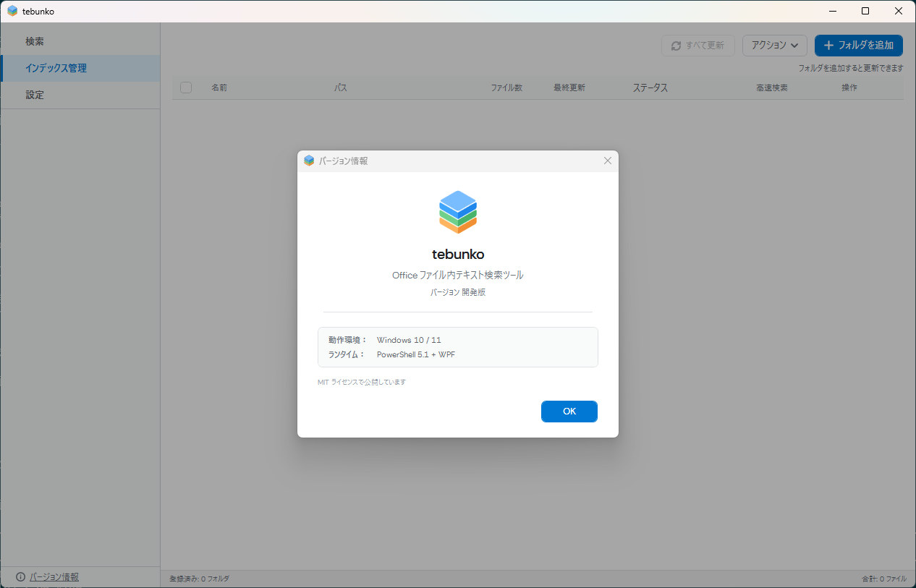This screenshot has height=588, width=916.
Task: Click the フォルダを追加 button label
Action: 866,46
